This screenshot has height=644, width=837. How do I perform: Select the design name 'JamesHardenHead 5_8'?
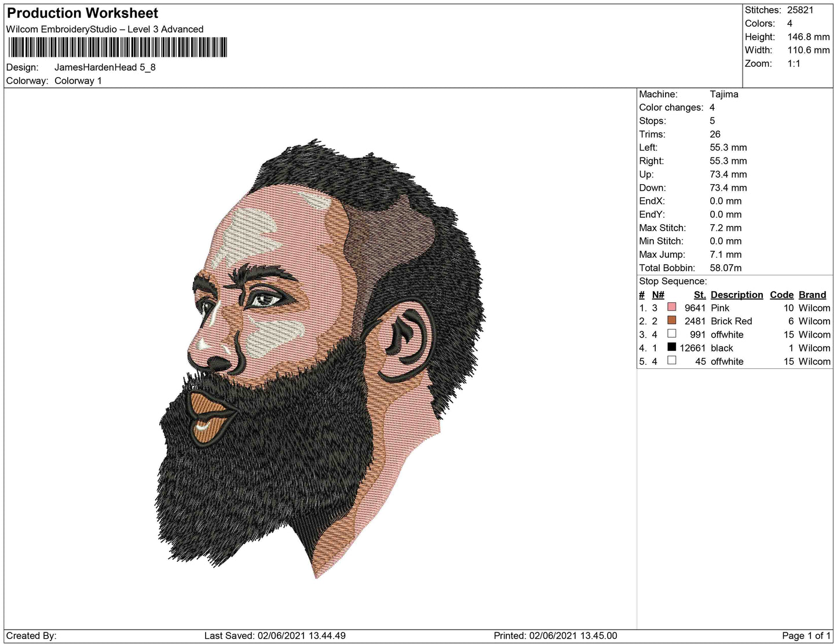point(105,67)
